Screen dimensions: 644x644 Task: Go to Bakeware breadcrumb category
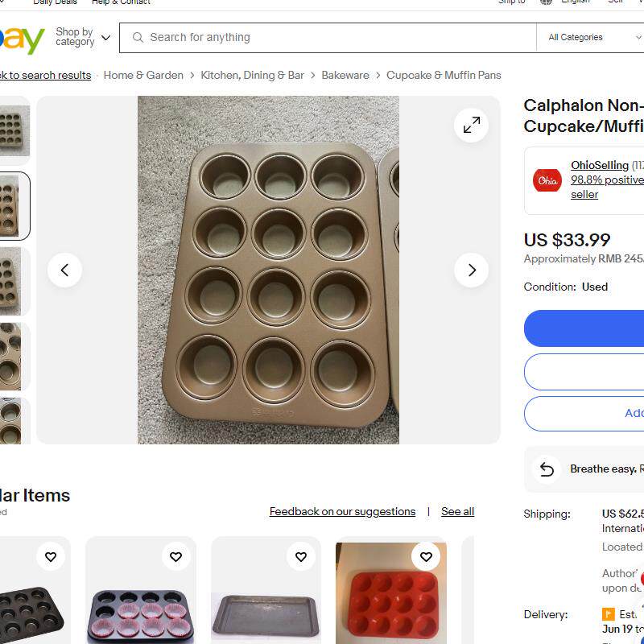345,76
